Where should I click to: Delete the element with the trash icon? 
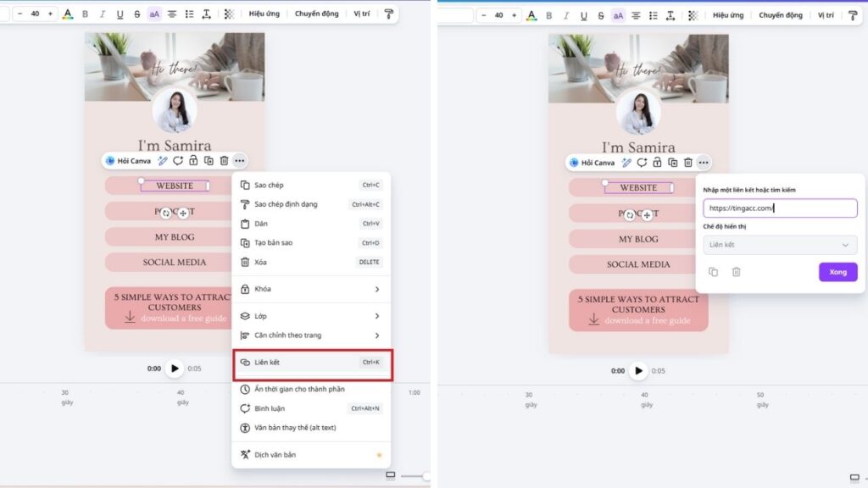[224, 161]
